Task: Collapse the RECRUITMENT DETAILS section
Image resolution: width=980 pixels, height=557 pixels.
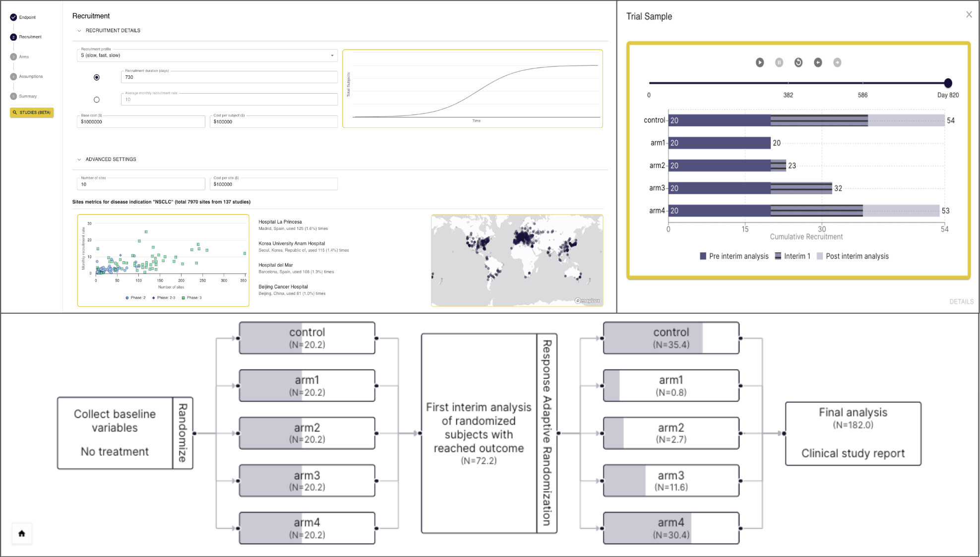Action: click(79, 31)
